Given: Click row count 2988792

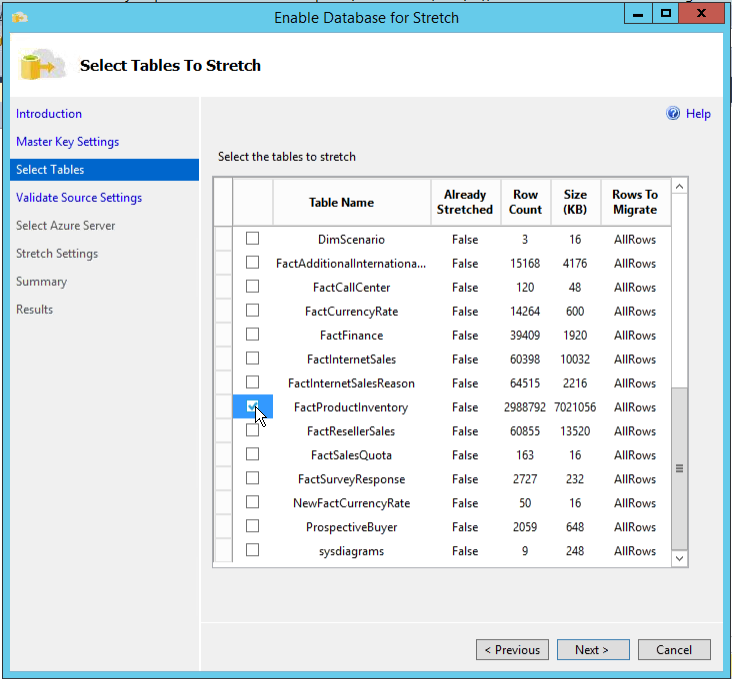Looking at the screenshot, I should pyautogui.click(x=525, y=407).
